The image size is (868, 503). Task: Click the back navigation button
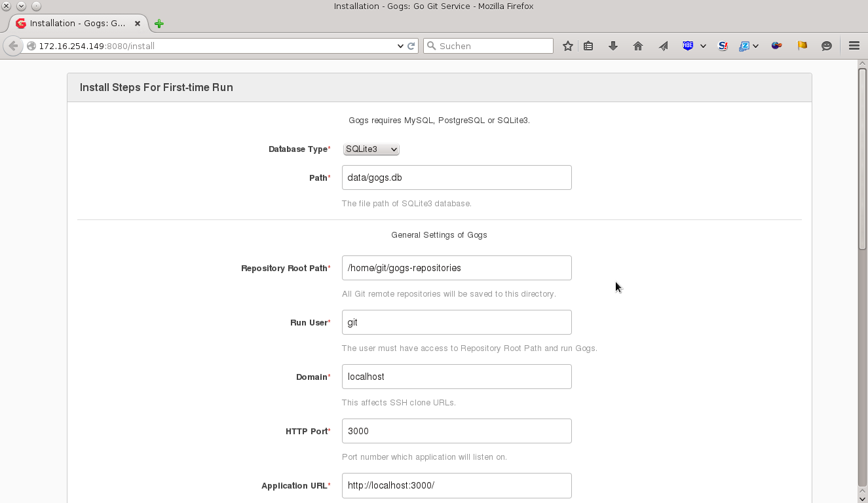point(12,46)
